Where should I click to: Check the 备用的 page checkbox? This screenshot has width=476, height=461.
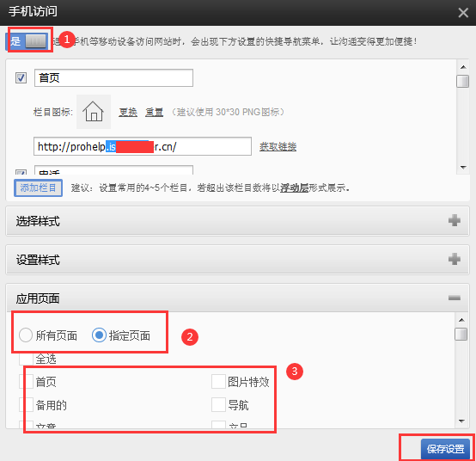pyautogui.click(x=26, y=405)
